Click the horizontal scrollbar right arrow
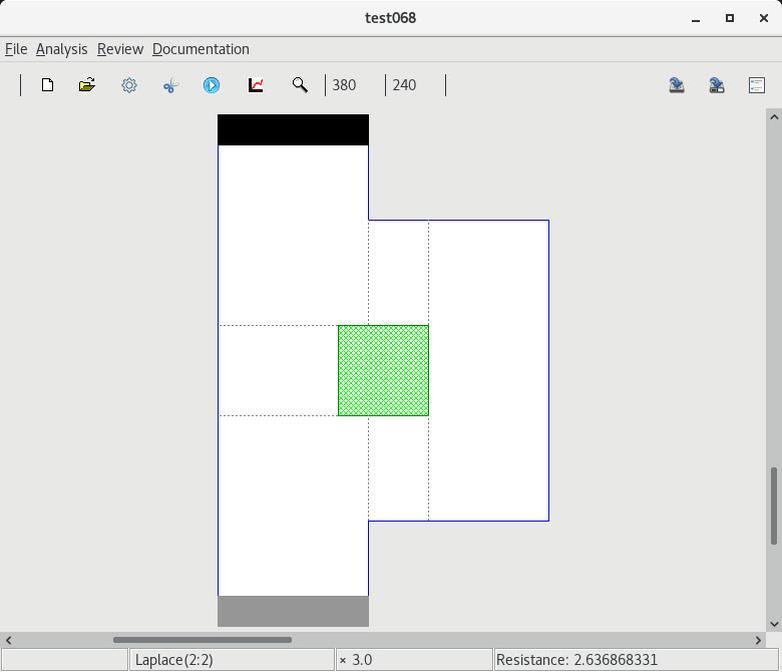Viewport: 782px width, 672px height. (758, 640)
